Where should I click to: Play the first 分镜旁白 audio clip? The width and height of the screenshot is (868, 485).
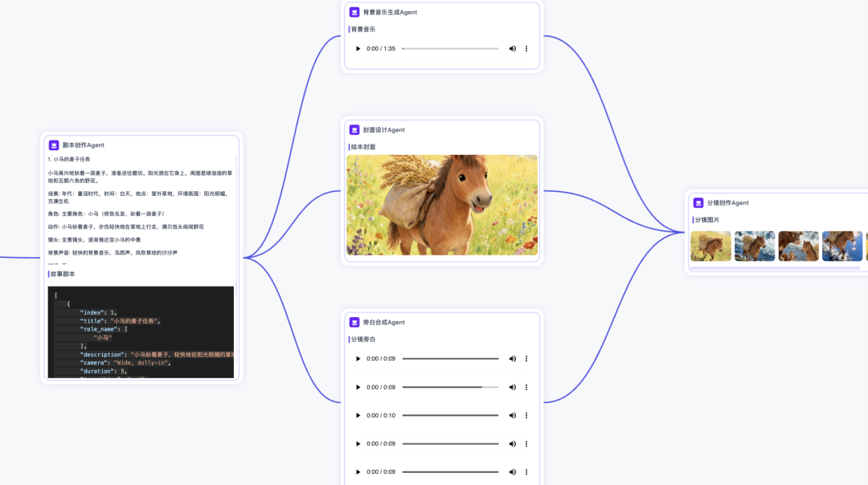click(358, 359)
